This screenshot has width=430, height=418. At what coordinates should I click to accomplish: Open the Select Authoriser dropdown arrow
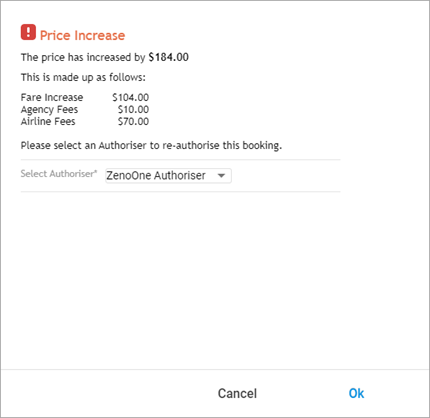pyautogui.click(x=221, y=176)
